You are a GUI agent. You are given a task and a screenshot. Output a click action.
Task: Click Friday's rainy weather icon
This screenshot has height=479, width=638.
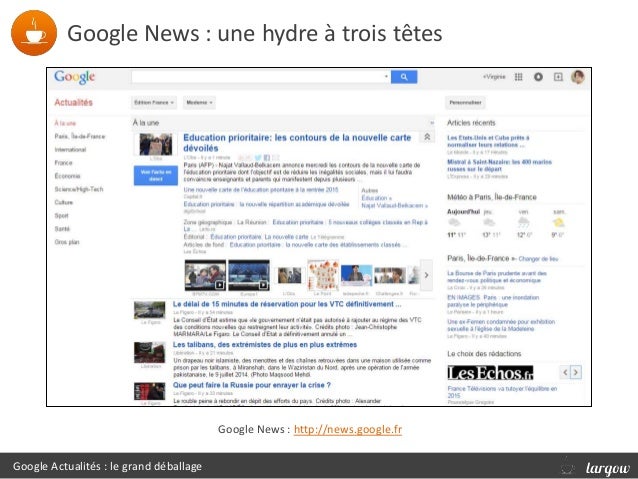tap(523, 223)
